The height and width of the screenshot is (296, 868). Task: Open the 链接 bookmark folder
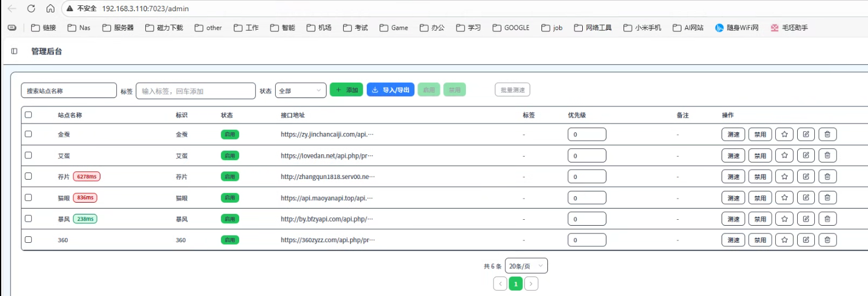[44, 28]
